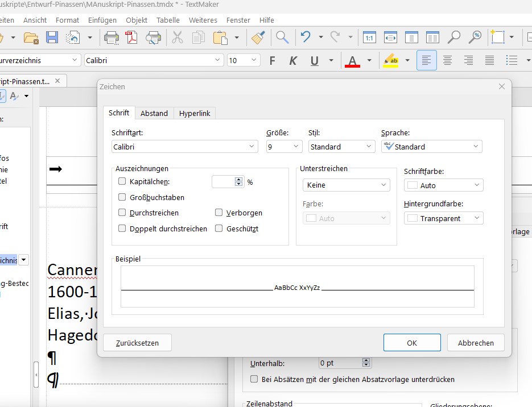Click the red font color A icon

(353, 60)
